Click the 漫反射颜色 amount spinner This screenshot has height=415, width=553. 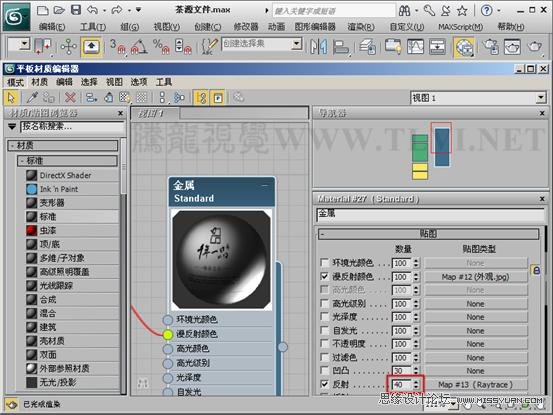pyautogui.click(x=416, y=277)
